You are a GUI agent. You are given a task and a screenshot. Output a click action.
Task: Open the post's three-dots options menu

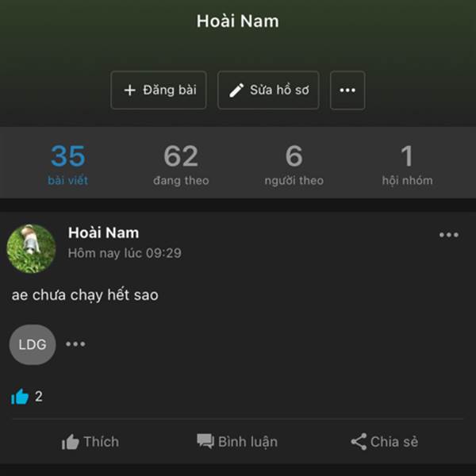449,235
